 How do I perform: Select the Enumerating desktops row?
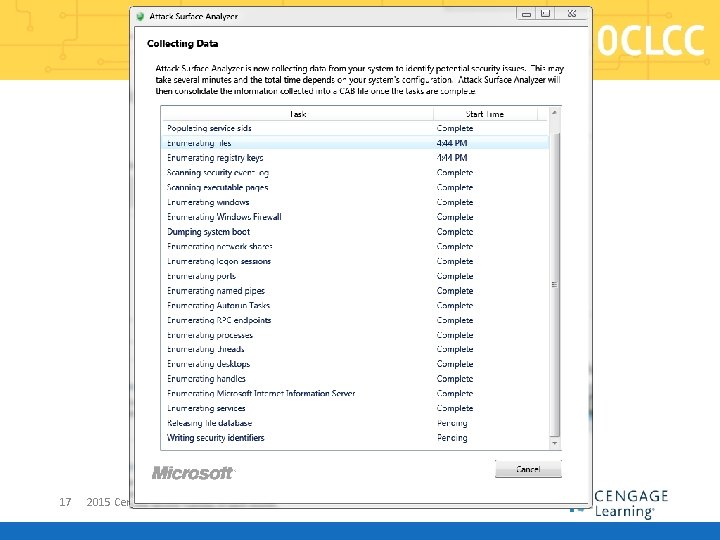pyautogui.click(x=355, y=364)
